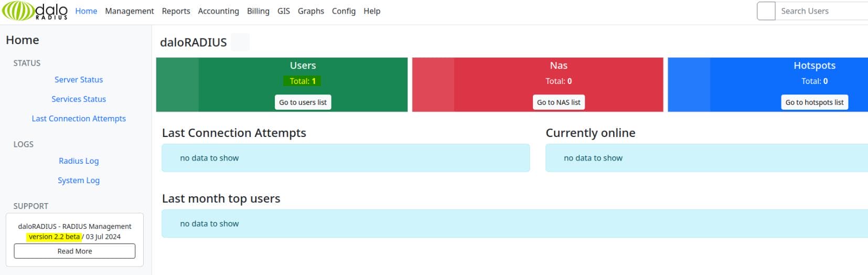The width and height of the screenshot is (868, 275).
Task: Click the 'LOGS' sidebar section label
Action: (24, 144)
